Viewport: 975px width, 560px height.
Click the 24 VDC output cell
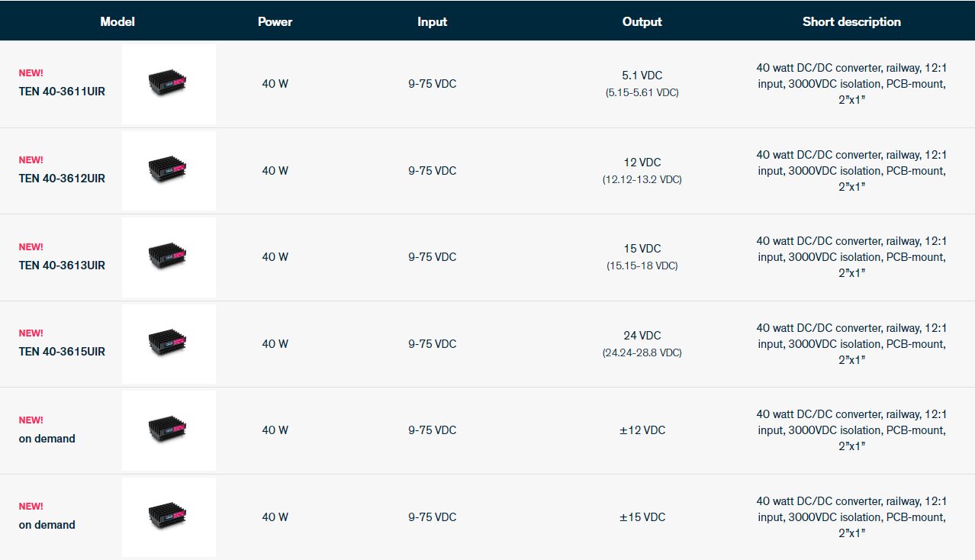click(x=642, y=336)
